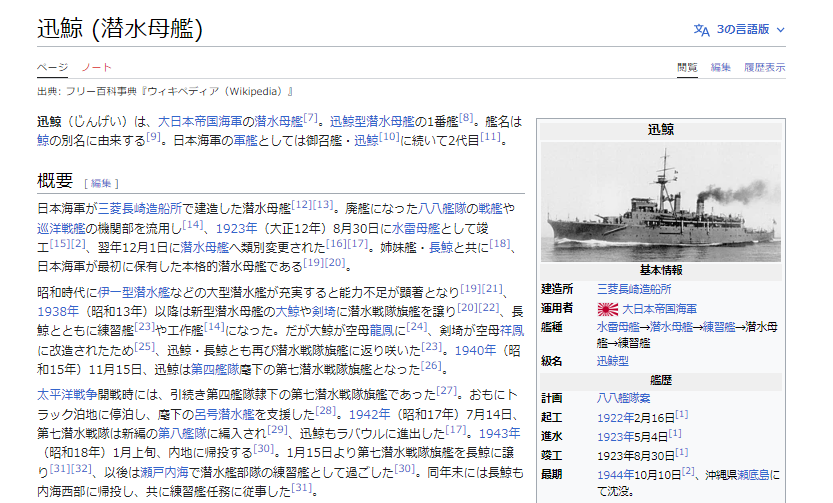Click the 八八艦隊案 plan link
833x503 pixels.
(623, 397)
